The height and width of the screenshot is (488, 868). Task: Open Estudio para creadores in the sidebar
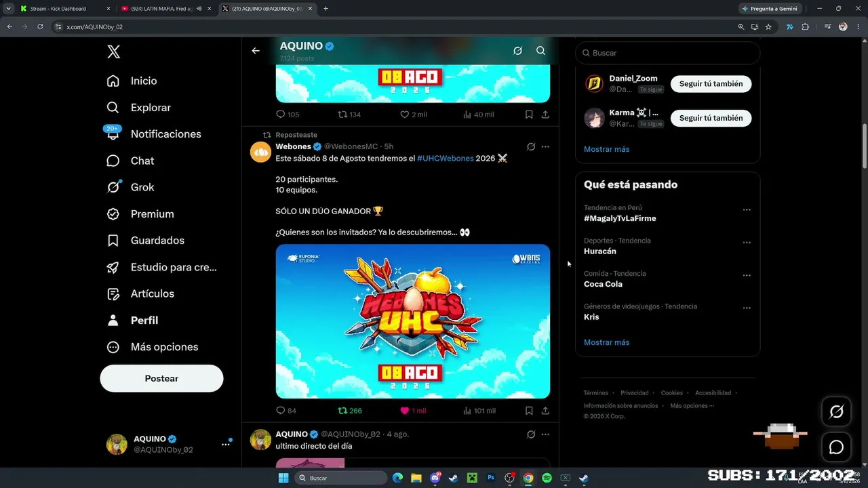[x=161, y=267]
